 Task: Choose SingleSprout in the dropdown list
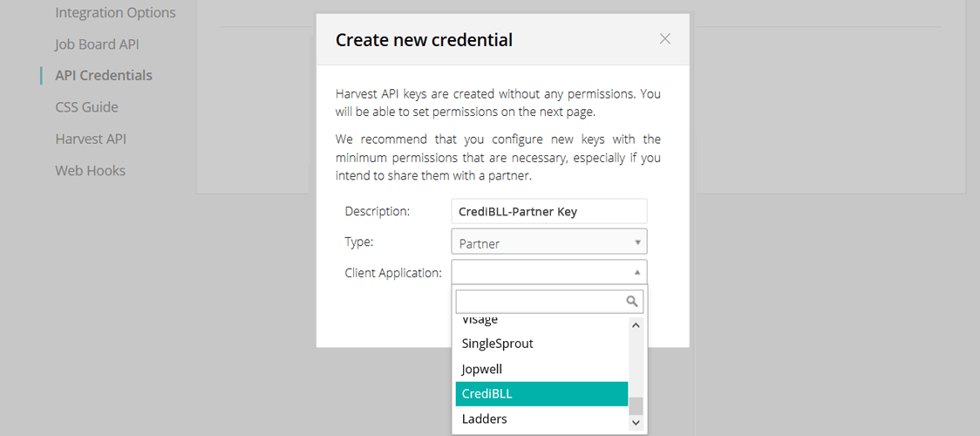[541, 344]
